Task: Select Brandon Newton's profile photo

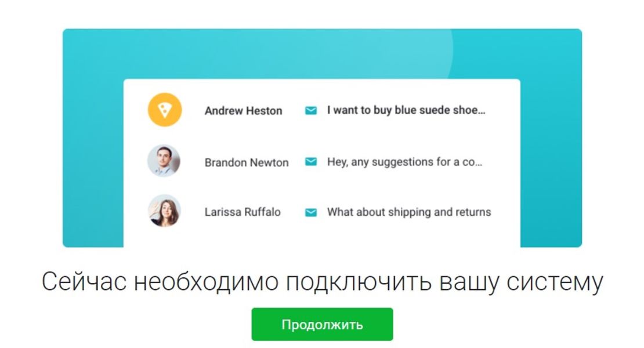Action: tap(164, 161)
